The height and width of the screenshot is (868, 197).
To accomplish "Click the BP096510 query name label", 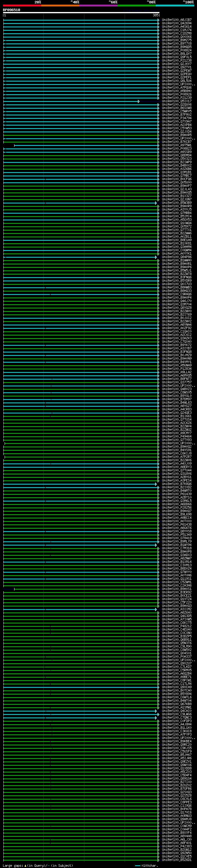I will 11,10.
